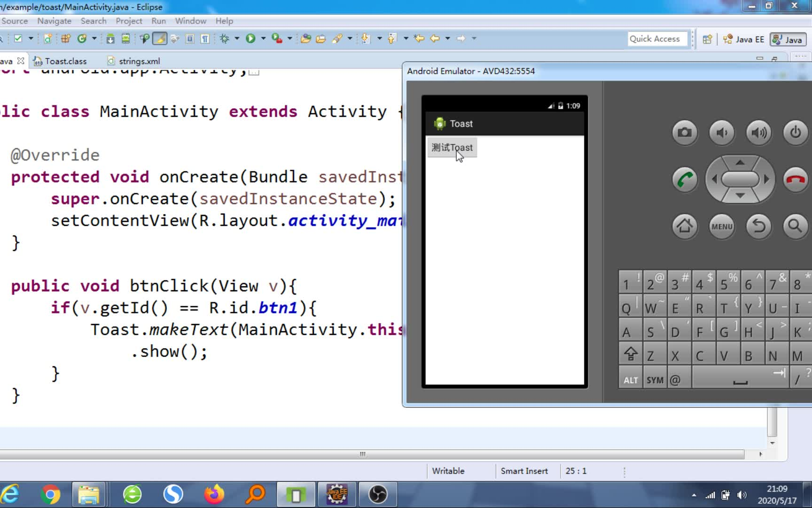Open the Next Annotation dropdown arrow
This screenshot has width=812, height=508.
[x=380, y=39]
